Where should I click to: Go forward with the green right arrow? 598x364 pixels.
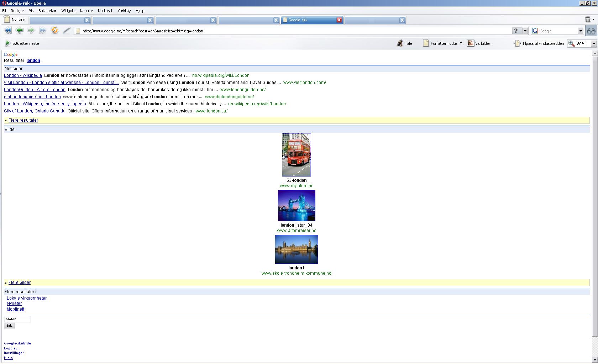pos(31,31)
